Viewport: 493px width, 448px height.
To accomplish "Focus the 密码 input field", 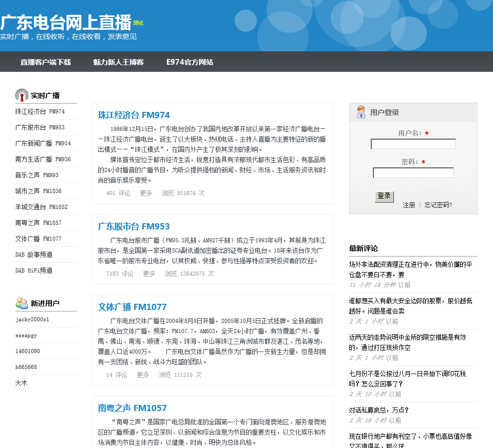I will 413,172.
